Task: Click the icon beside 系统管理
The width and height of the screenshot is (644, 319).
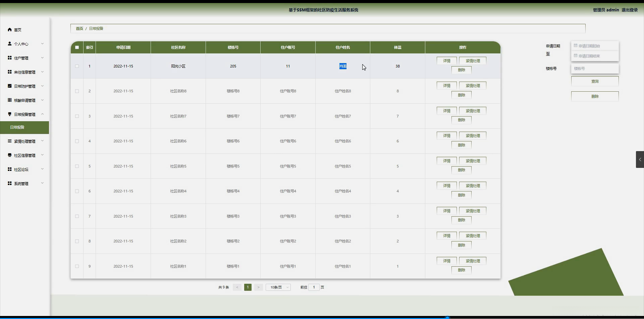Action: coord(10,183)
